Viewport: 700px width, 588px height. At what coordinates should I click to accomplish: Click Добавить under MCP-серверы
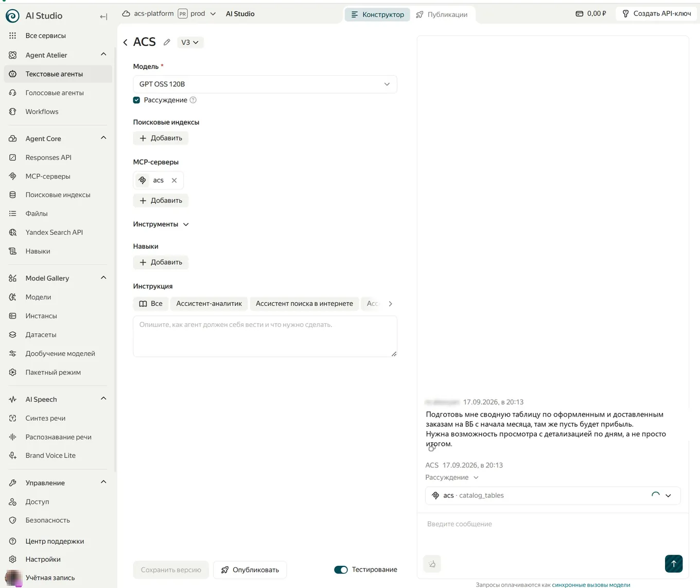[x=161, y=200]
